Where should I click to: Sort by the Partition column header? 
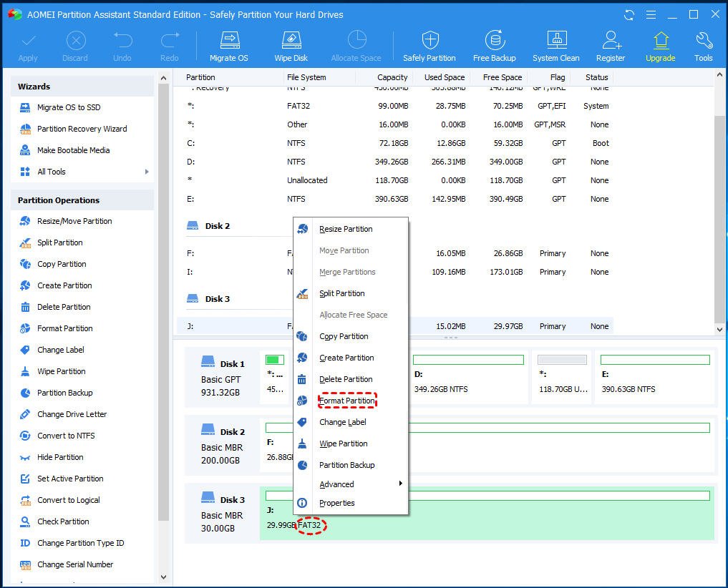[200, 77]
